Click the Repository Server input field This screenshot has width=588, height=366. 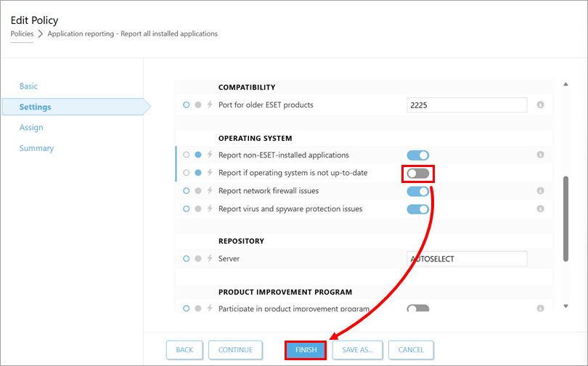466,259
